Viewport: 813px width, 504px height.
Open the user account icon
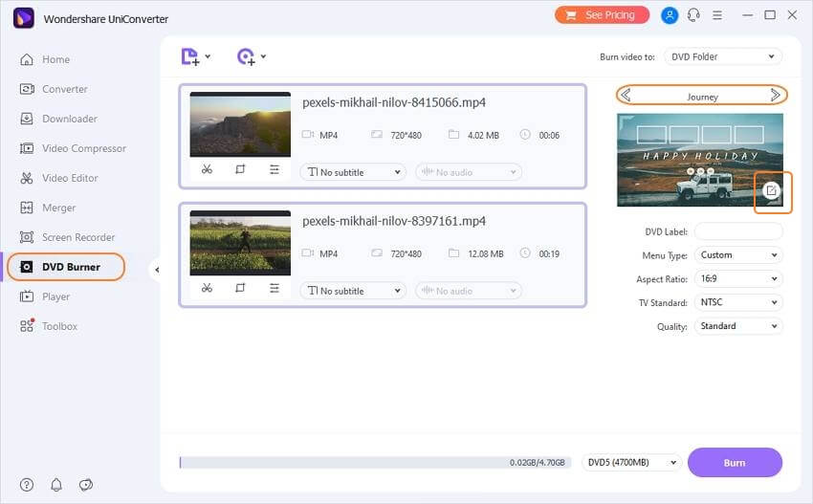click(670, 15)
